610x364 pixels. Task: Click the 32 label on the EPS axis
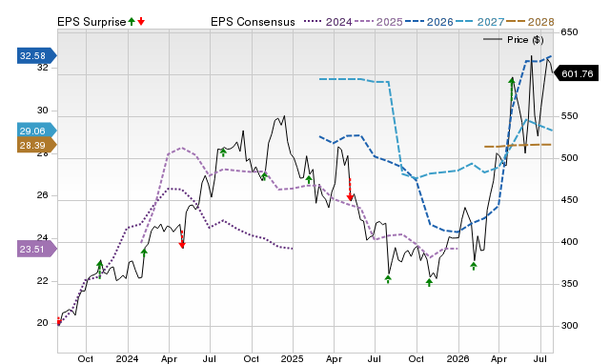tap(42, 68)
